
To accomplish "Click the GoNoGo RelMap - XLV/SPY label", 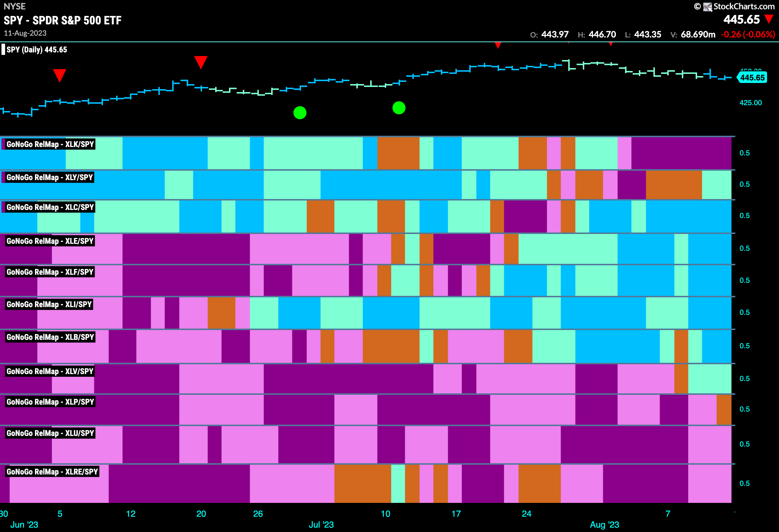I will click(50, 371).
